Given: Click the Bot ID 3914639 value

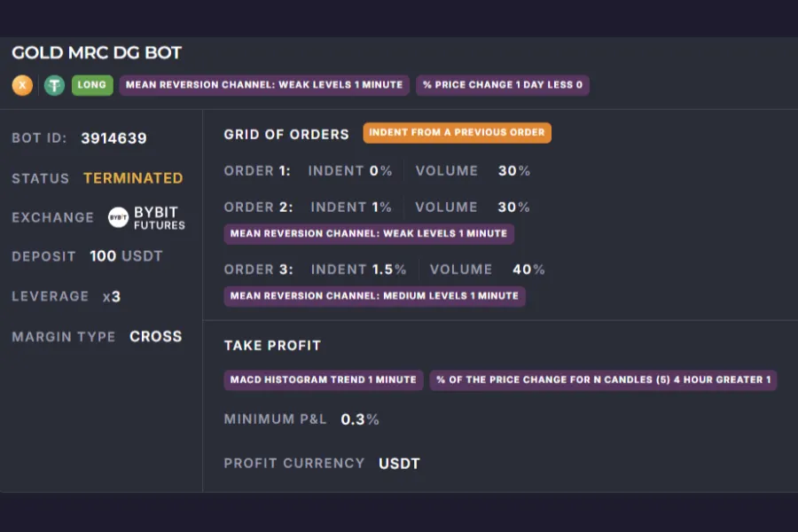Looking at the screenshot, I should [113, 138].
